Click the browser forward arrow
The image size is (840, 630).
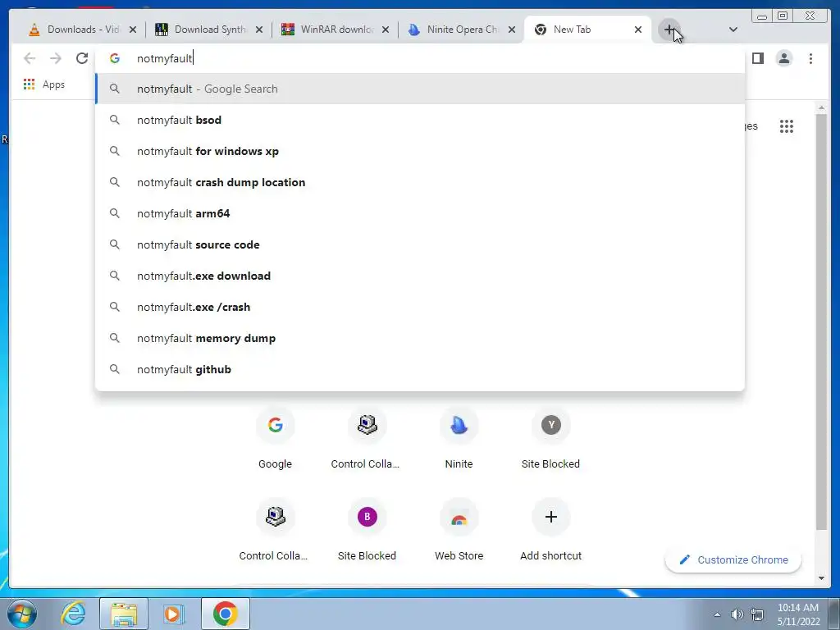56,58
